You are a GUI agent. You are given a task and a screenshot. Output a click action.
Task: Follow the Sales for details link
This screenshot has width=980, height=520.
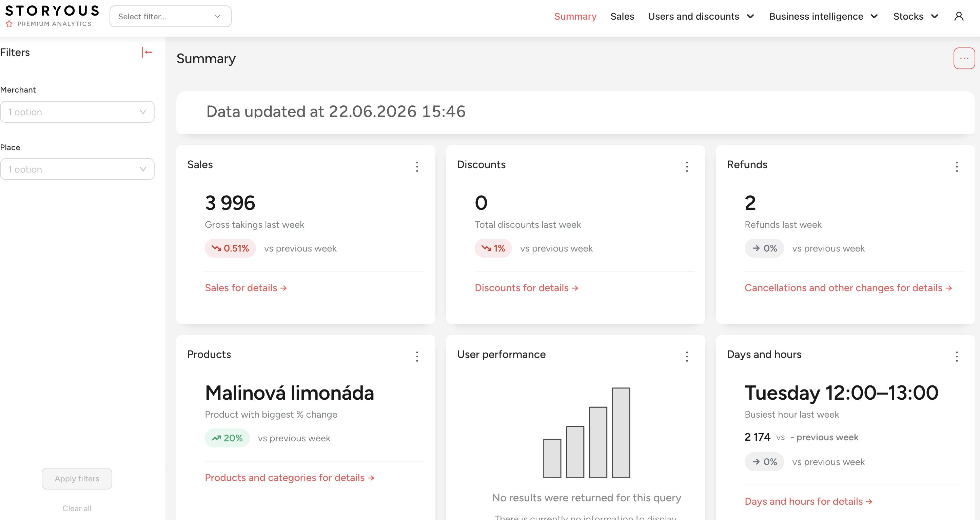coord(246,288)
